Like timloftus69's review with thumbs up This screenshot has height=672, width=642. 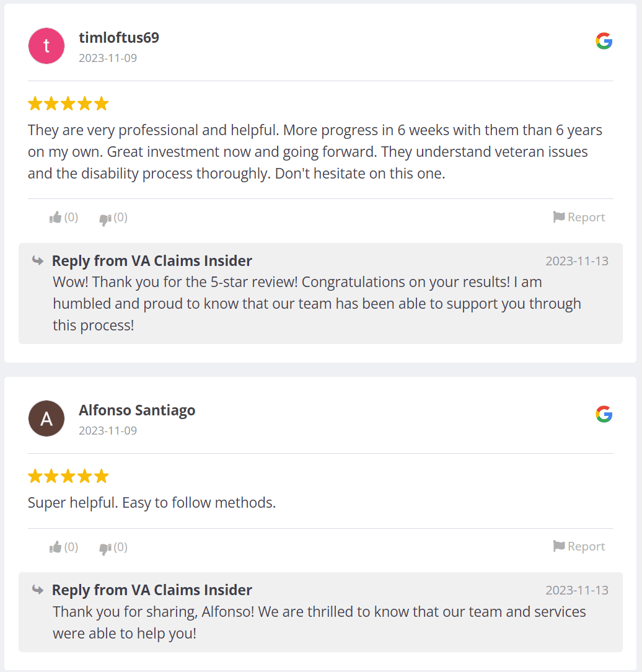pos(56,217)
